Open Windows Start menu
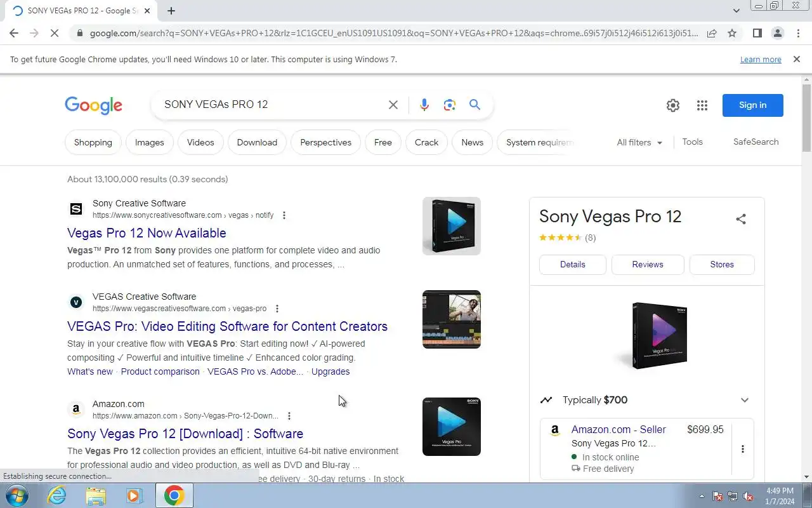This screenshot has width=812, height=508. [16, 495]
